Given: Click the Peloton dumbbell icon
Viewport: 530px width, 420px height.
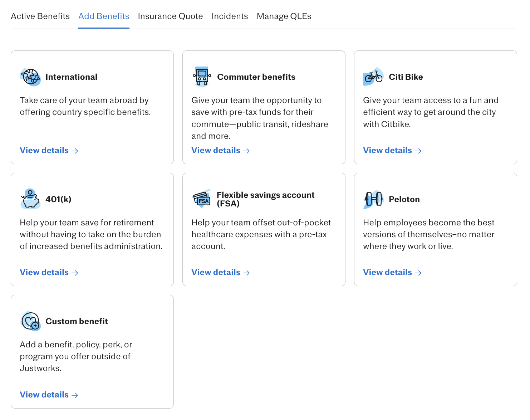Looking at the screenshot, I should coord(373,199).
